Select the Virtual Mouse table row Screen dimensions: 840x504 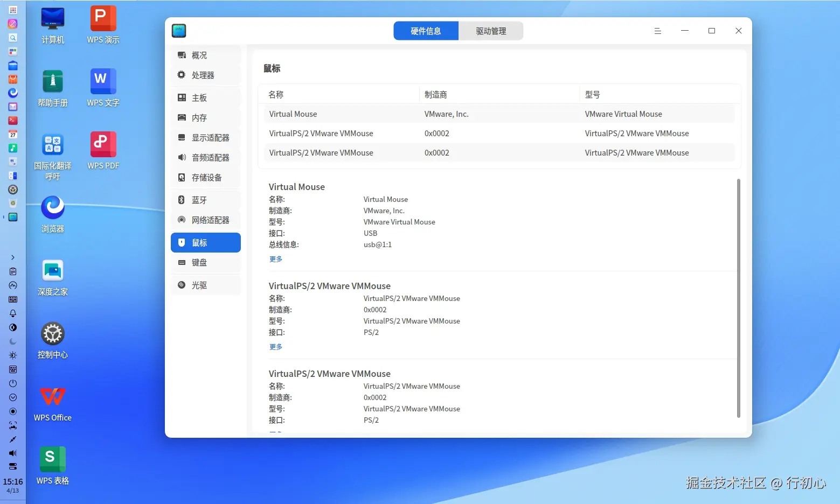[x=499, y=114]
